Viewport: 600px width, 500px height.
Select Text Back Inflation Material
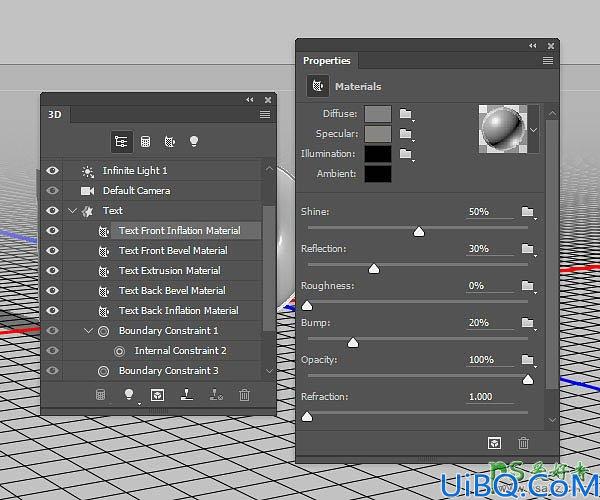(x=163, y=310)
